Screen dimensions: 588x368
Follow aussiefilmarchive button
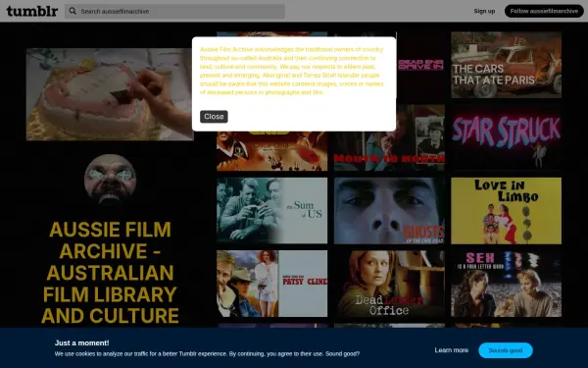click(544, 11)
